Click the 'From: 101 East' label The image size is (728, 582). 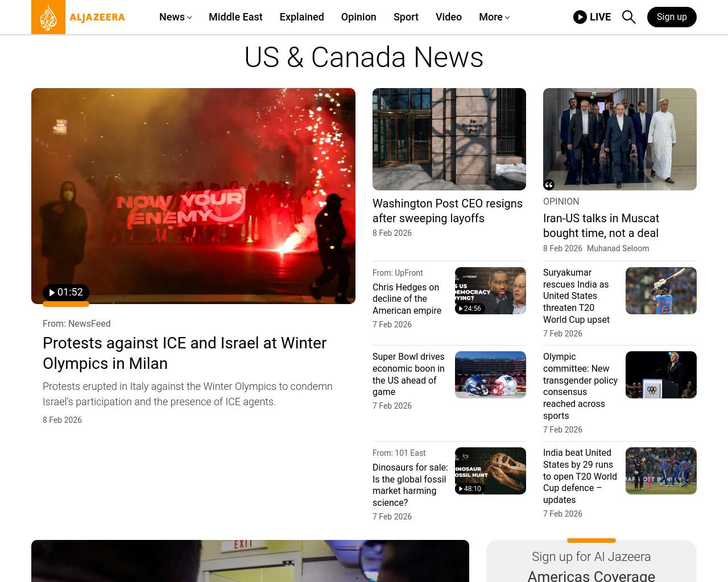399,453
